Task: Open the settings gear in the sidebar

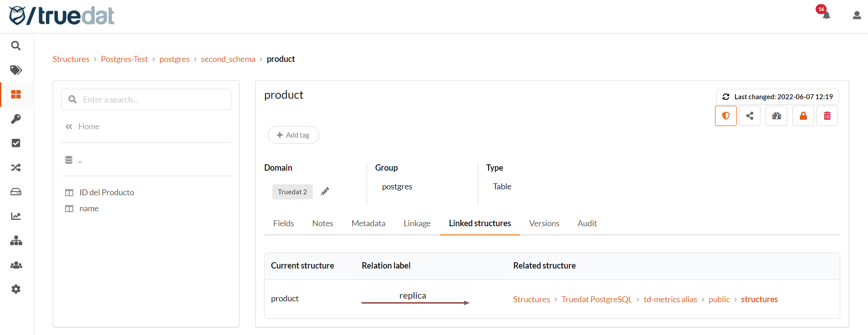Action: [16, 289]
